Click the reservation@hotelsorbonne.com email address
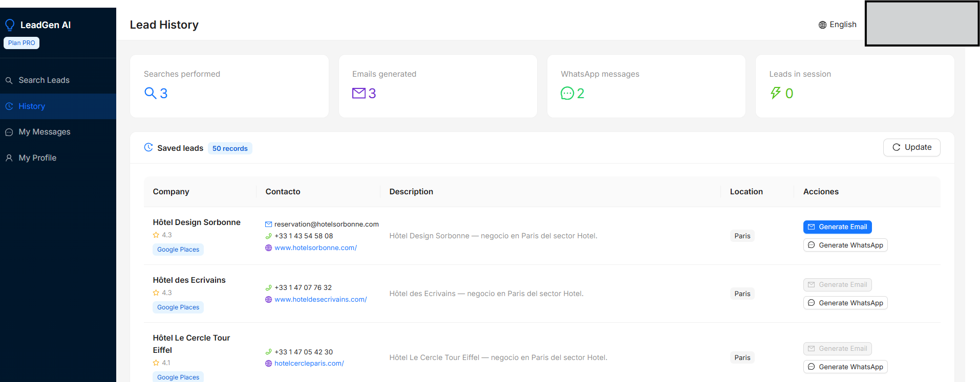Viewport: 980px width, 382px height. [x=327, y=224]
